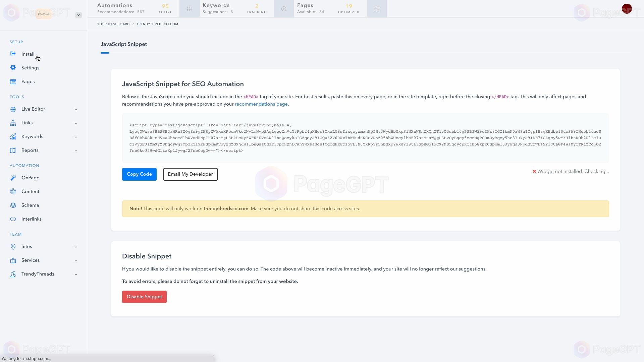Expand the TrendyThreads team section
The width and height of the screenshot is (644, 362).
[75, 274]
